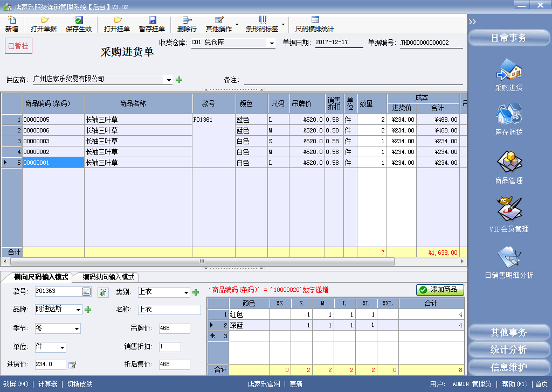Click the XL size column header
Viewport: 552px width, 392px height.
[x=366, y=303]
